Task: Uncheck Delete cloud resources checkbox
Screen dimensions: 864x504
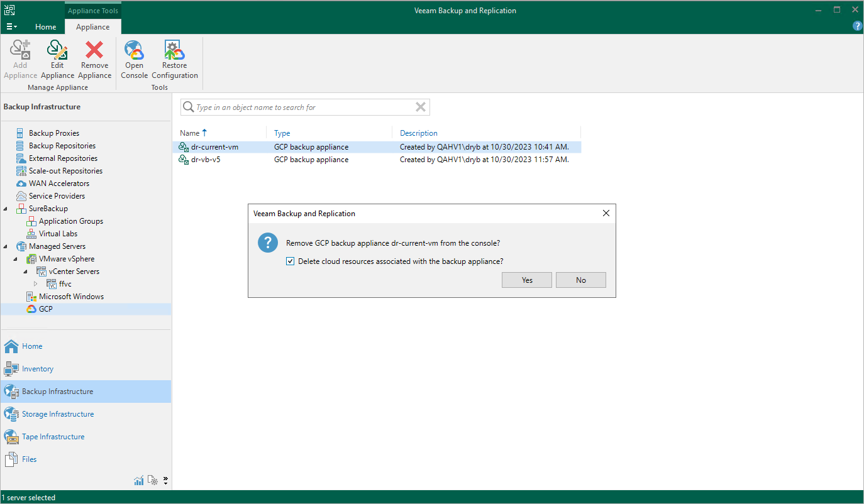Action: pos(290,261)
